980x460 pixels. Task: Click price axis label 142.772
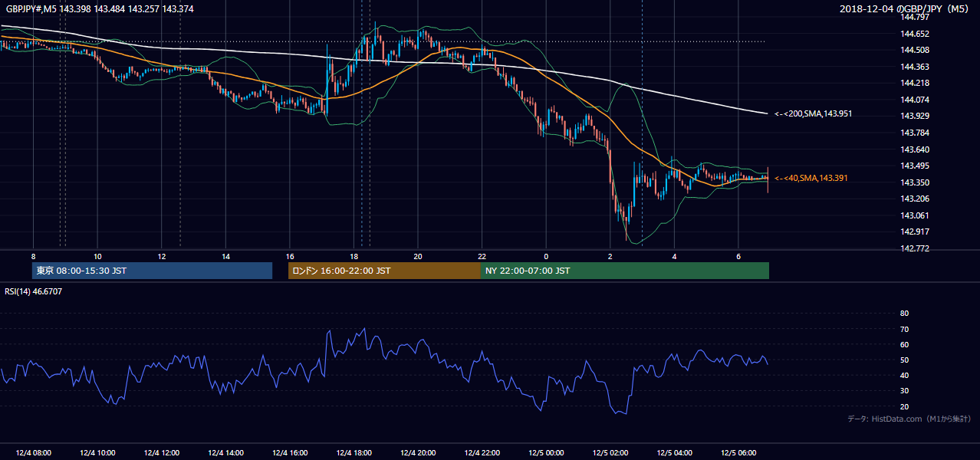[x=914, y=248]
